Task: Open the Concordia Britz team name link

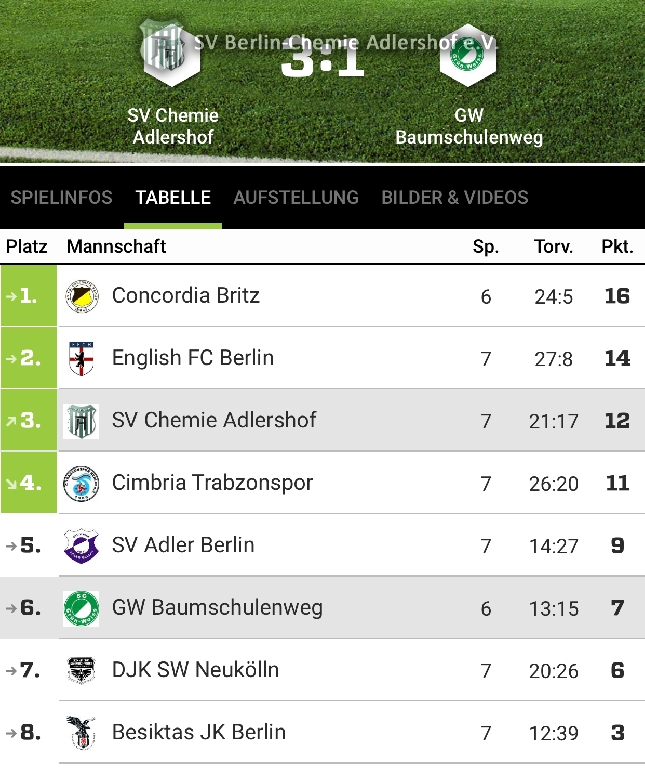Action: (186, 296)
